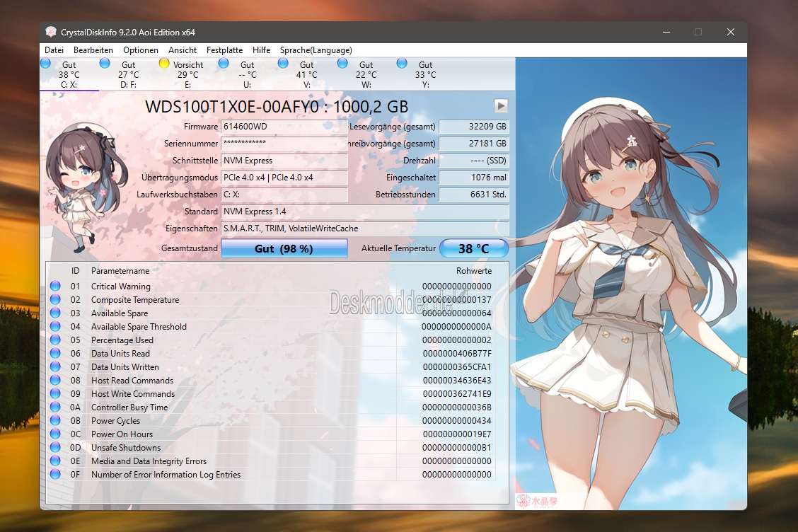
Task: Click the status orb beside Percentage Used
Action: pos(55,340)
